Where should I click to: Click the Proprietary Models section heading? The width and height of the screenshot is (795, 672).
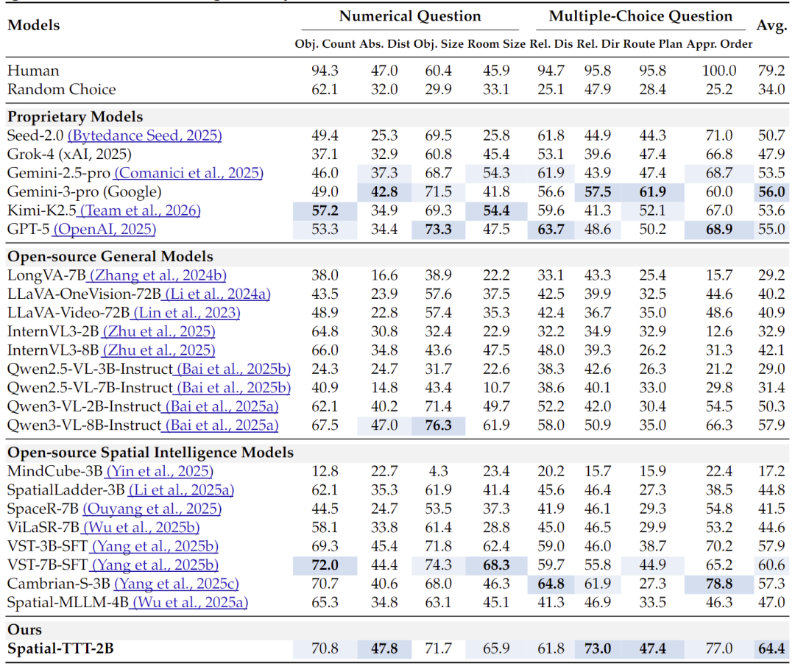pyautogui.click(x=75, y=117)
